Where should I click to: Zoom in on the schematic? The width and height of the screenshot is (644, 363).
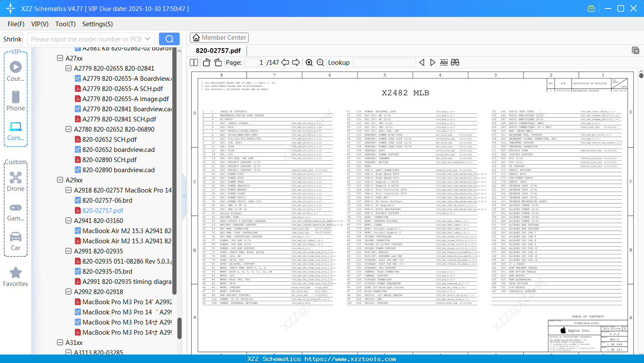click(309, 62)
